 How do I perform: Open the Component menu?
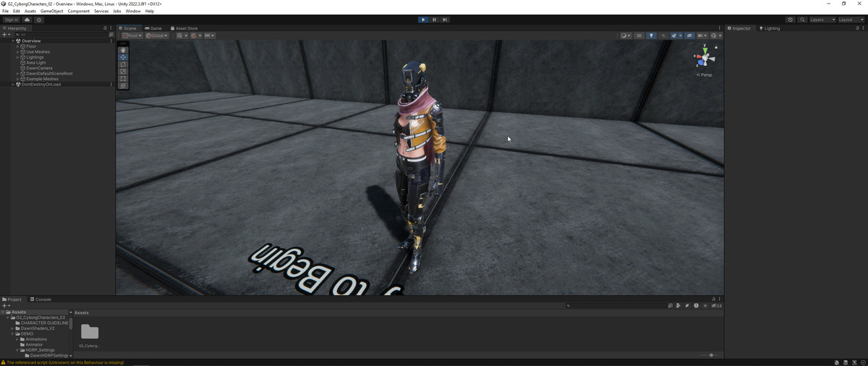tap(79, 11)
